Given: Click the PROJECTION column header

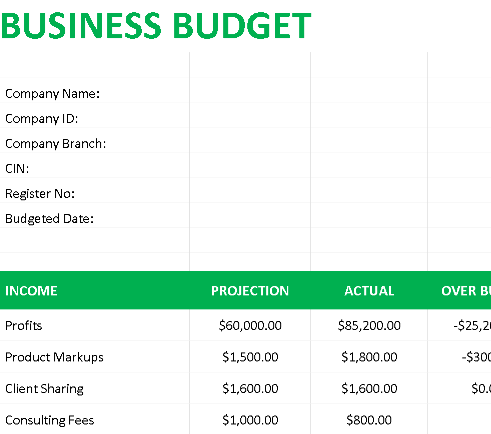Looking at the screenshot, I should tap(250, 291).
